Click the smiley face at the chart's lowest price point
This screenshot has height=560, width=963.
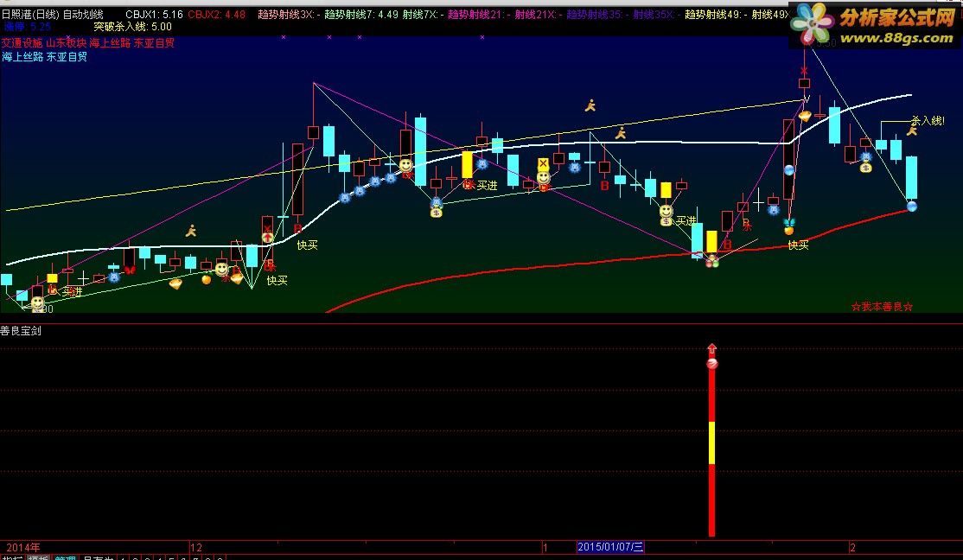click(x=37, y=302)
